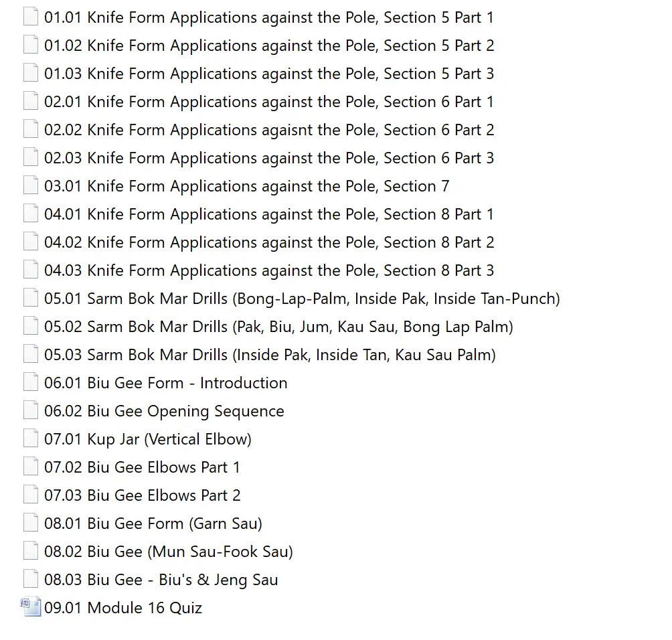Select file 02.01 Knife Form Section 6 Part 1
The height and width of the screenshot is (640, 672).
pyautogui.click(x=269, y=102)
